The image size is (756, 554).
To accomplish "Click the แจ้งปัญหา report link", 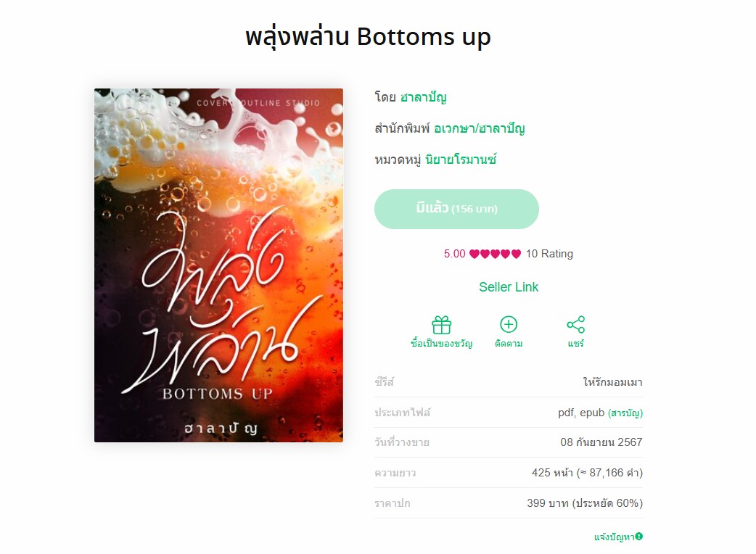I will tap(615, 537).
